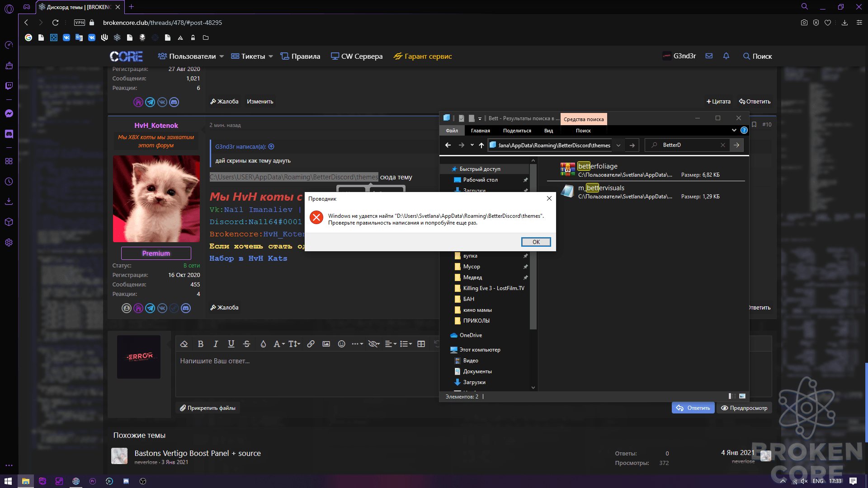Switch to the Главная ribbon tab
Image resolution: width=868 pixels, height=488 pixels.
pos(480,131)
